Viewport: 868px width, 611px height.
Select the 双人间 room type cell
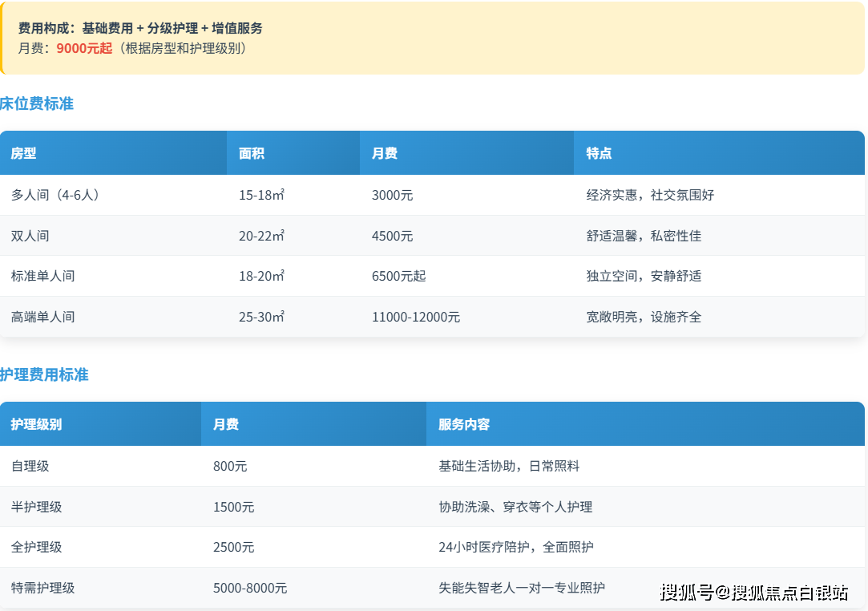point(30,236)
